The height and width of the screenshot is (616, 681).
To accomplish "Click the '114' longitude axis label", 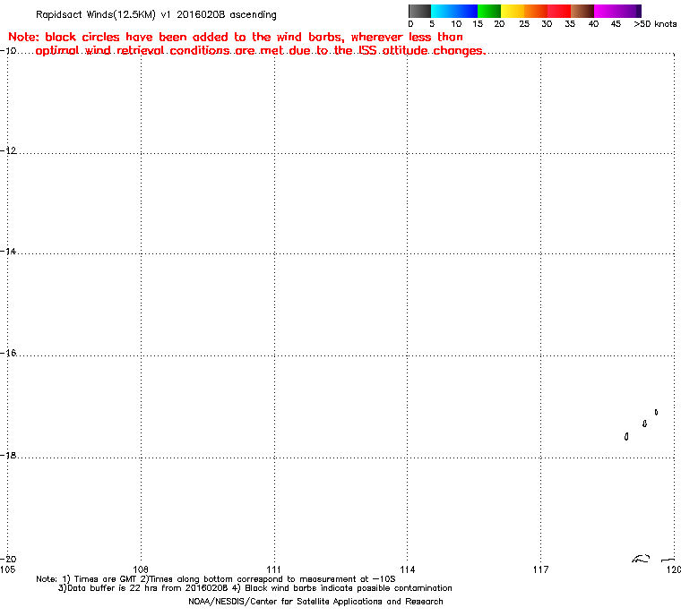I will click(408, 569).
